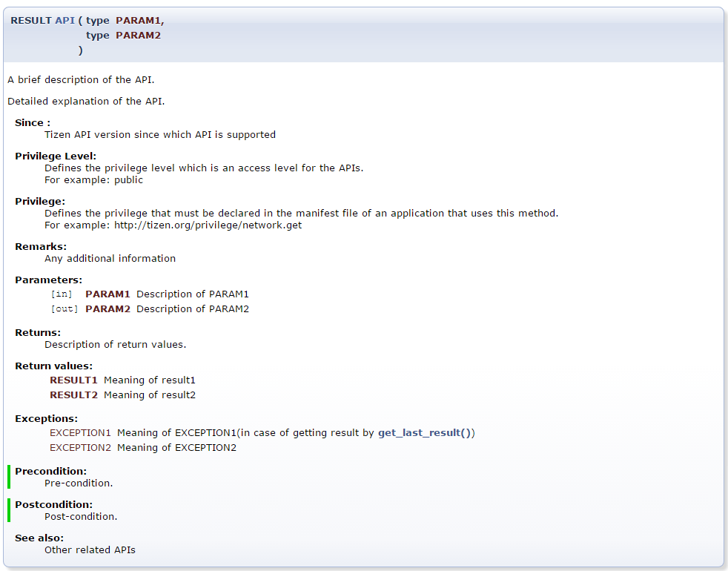728x571 pixels.
Task: Click the "Since :" section heading
Action: click(x=33, y=123)
